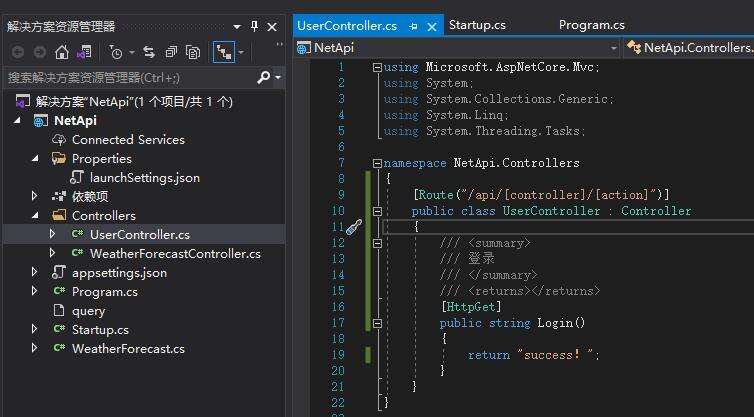
Task: Collapse the Controllers folder
Action: click(x=35, y=215)
